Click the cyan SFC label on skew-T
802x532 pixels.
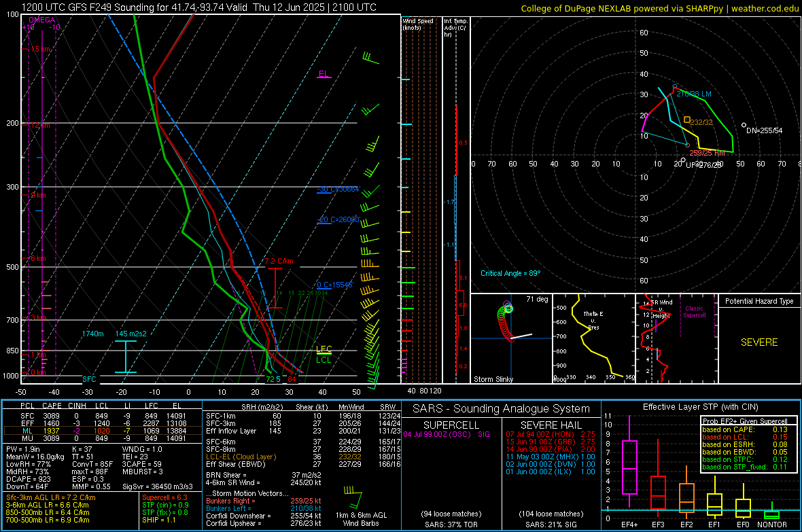(x=89, y=379)
